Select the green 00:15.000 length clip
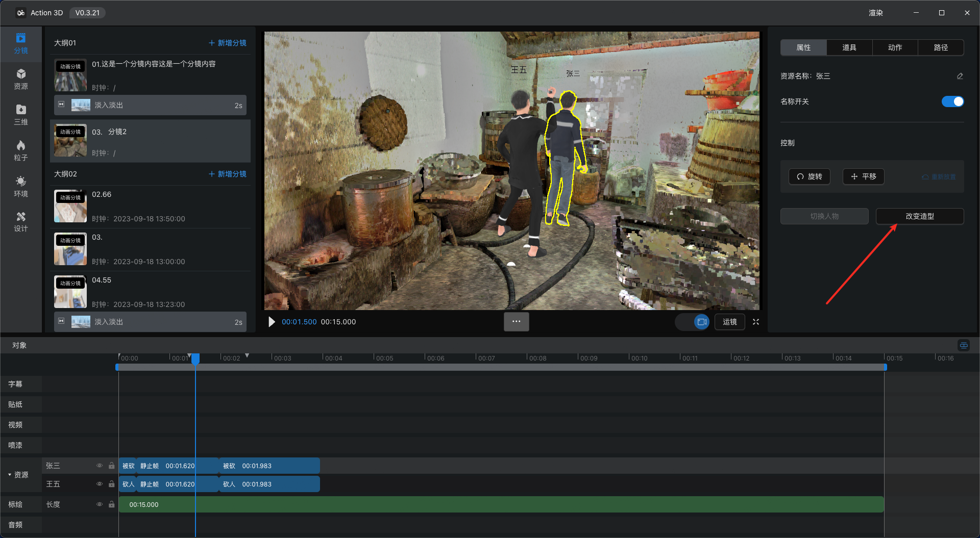 click(501, 504)
